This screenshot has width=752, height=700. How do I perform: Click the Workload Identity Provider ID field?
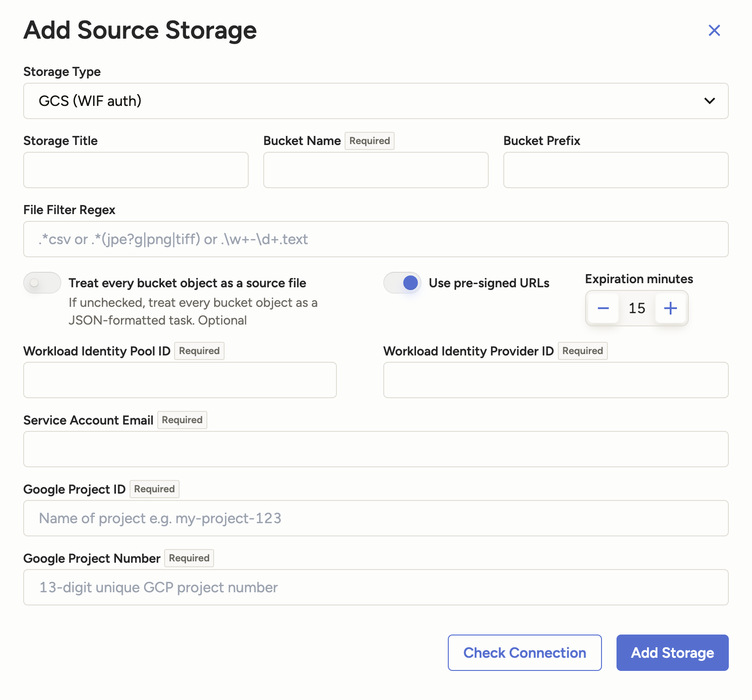click(556, 380)
